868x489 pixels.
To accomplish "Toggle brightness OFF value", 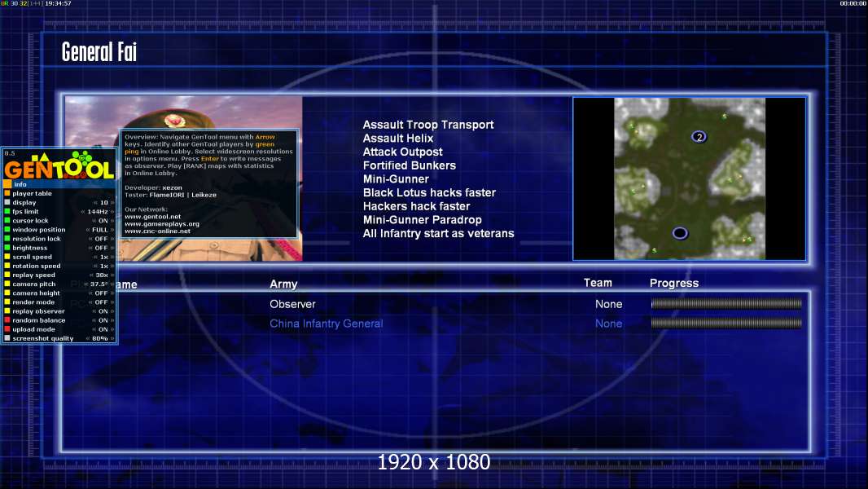I will tap(101, 248).
